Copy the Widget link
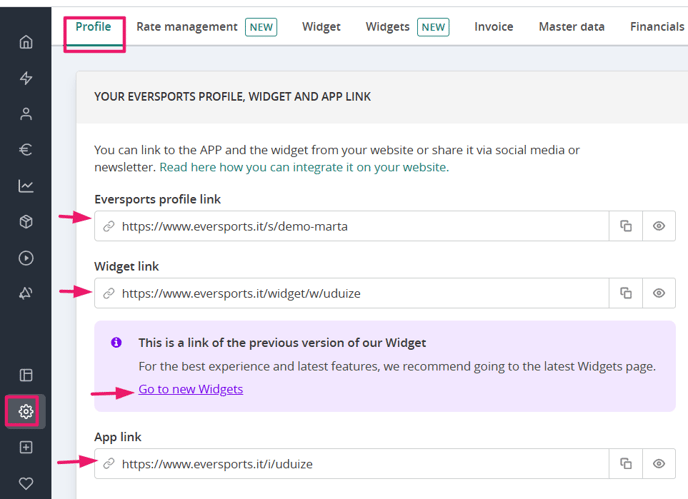Viewport: 688px width, 499px height. click(626, 293)
